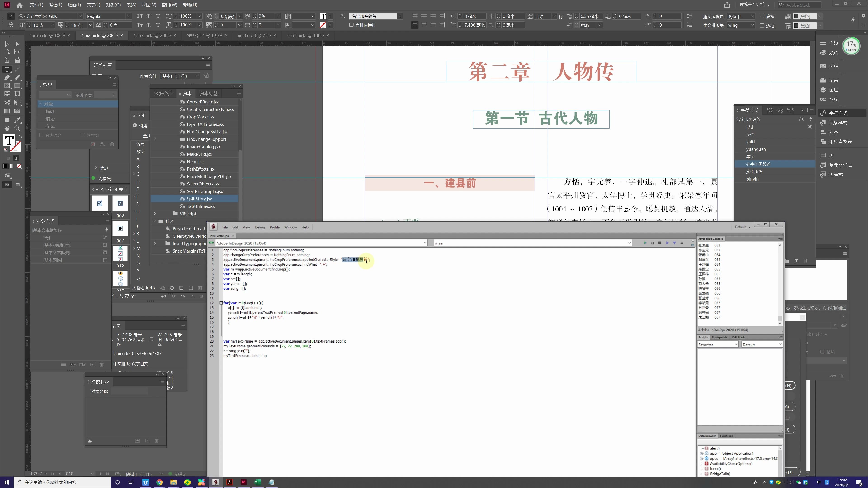The height and width of the screenshot is (488, 868).
Task: Click text fill T swatch in toolbox
Action: tap(9, 140)
